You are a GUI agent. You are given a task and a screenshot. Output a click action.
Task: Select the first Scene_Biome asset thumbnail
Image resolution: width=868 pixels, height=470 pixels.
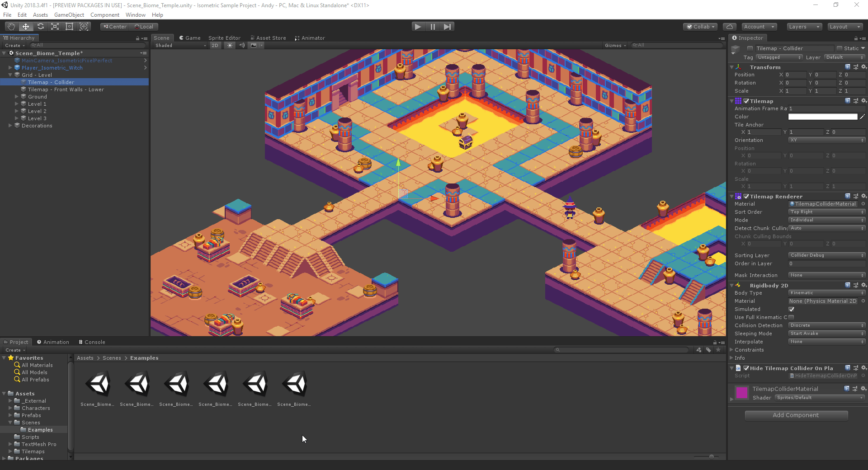click(x=97, y=384)
